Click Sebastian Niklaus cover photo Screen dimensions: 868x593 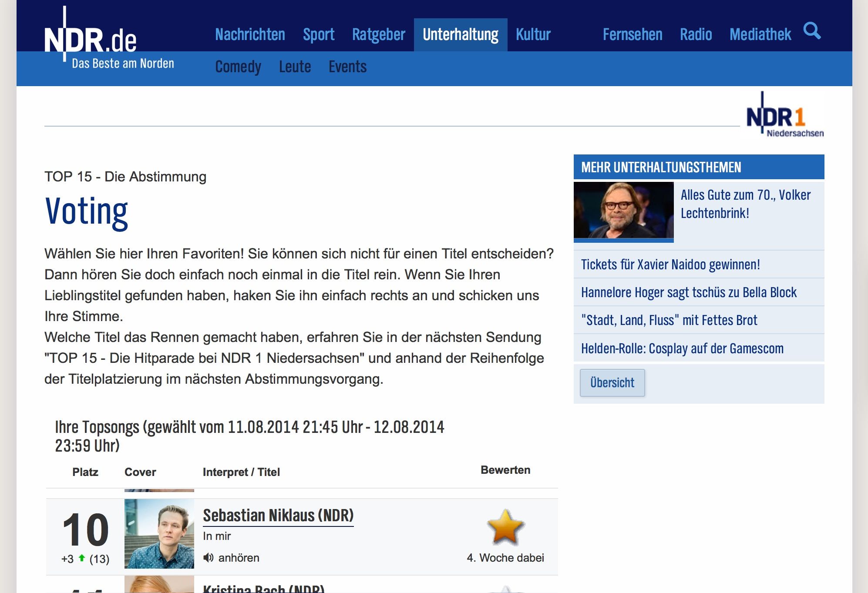[159, 534]
